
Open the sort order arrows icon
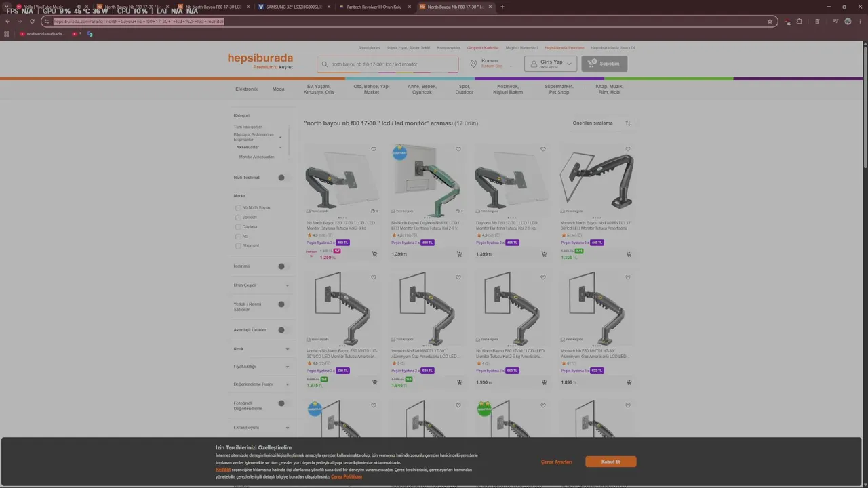[x=628, y=123]
